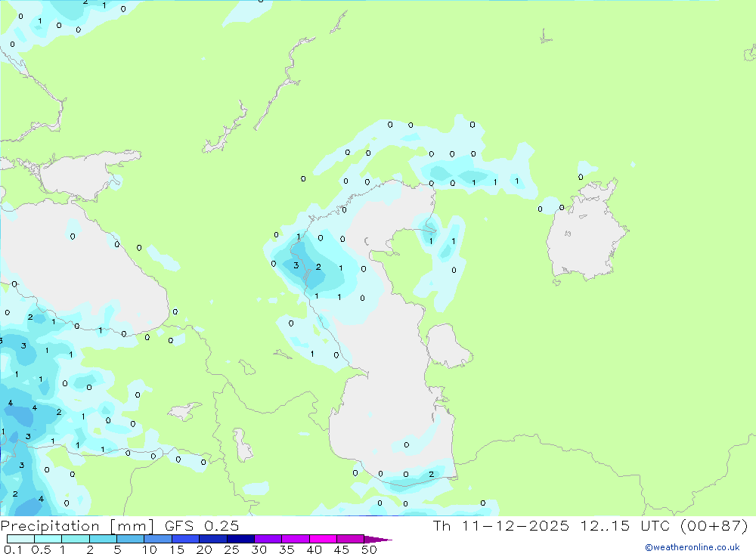Click the 40–45 mm legend swatch
756x554 pixels.
323,539
